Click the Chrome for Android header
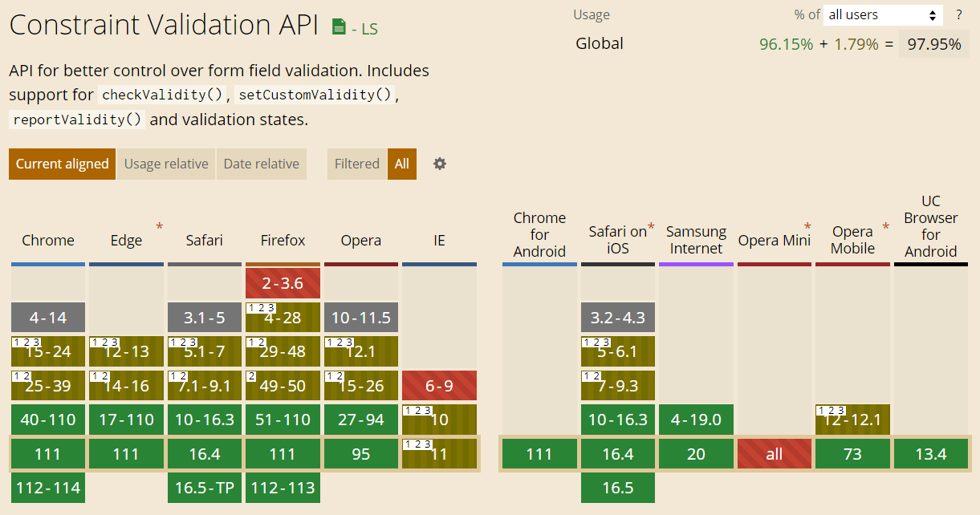This screenshot has height=515, width=980. coord(539,234)
